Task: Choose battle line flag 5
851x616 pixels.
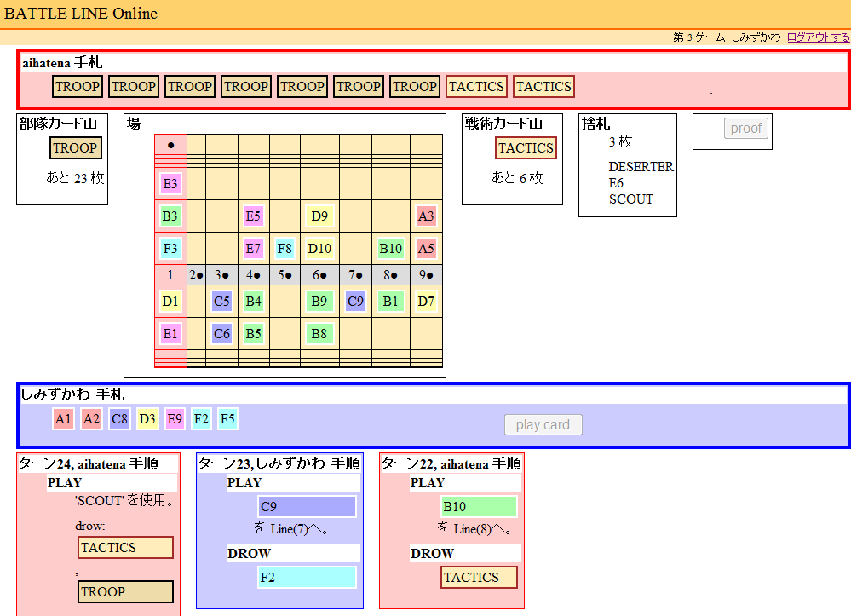Action: (x=285, y=275)
